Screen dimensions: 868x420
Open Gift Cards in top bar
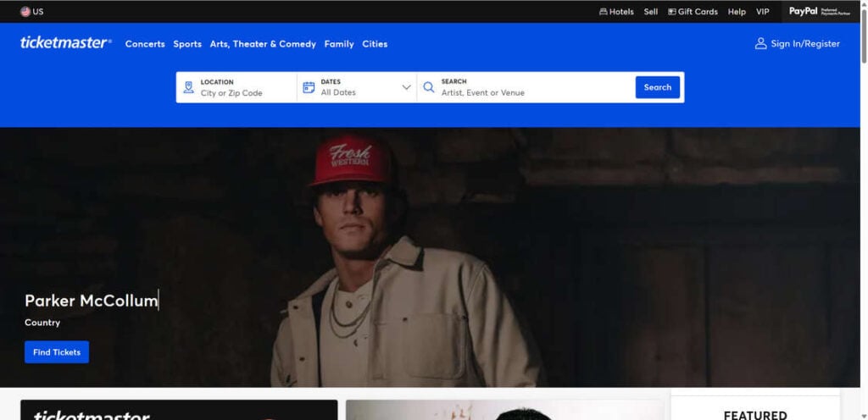(x=693, y=12)
